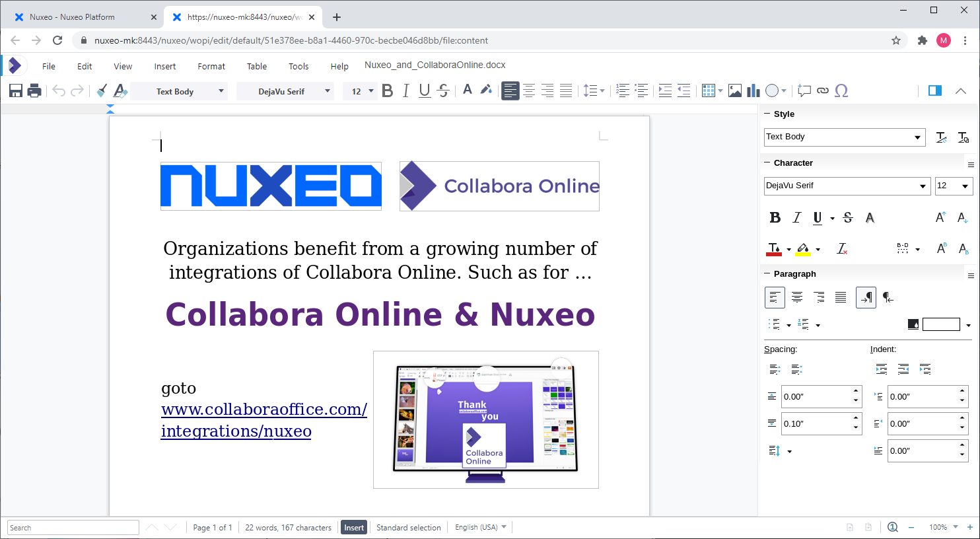Open font size dropdown in toolbar
Screen dimensions: 980x539
click(x=371, y=91)
